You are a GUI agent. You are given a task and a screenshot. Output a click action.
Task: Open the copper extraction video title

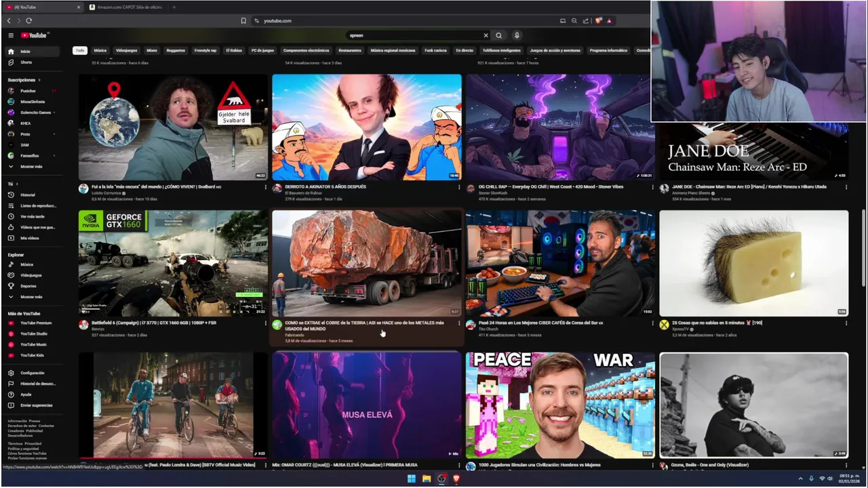pyautogui.click(x=364, y=326)
